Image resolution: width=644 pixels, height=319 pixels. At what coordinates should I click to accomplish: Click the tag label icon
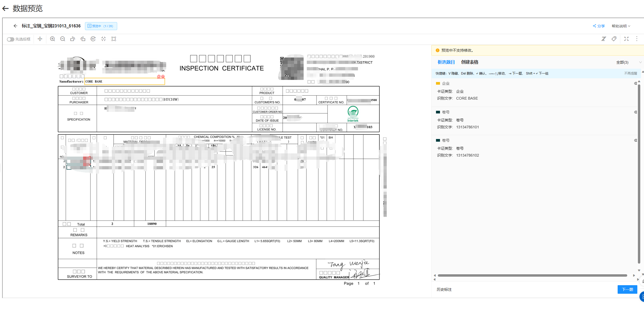614,39
